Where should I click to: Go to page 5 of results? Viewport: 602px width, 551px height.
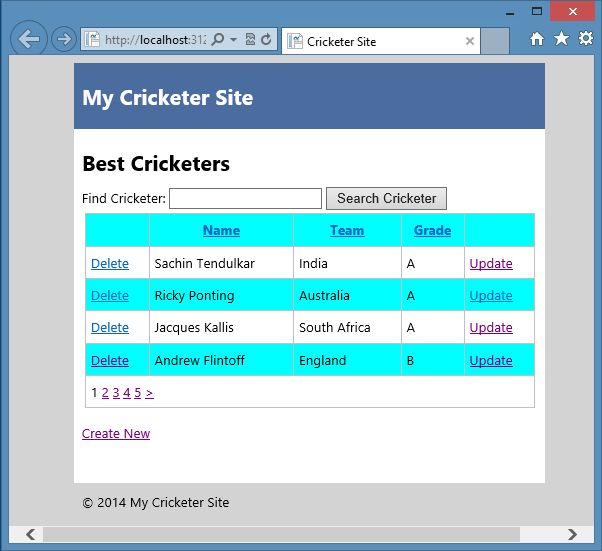click(137, 392)
